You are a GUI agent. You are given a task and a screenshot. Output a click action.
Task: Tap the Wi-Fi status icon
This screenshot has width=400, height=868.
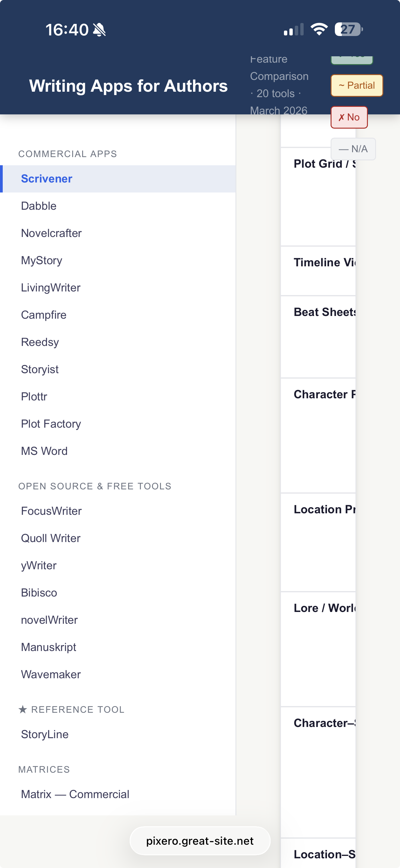pyautogui.click(x=319, y=29)
